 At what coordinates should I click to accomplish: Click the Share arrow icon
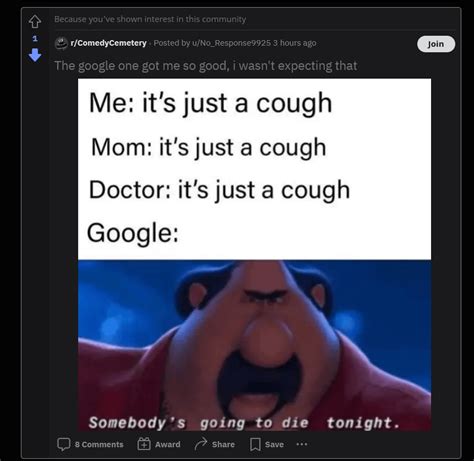pos(201,444)
